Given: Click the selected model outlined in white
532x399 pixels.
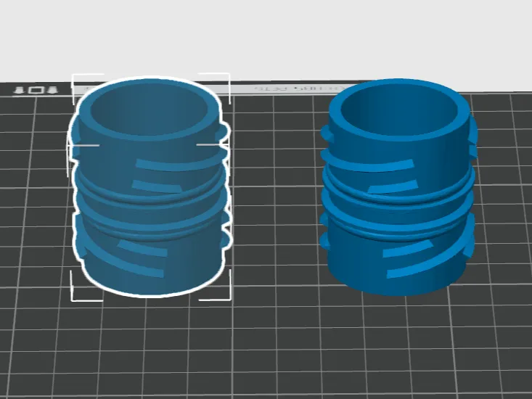Looking at the screenshot, I should 150,187.
